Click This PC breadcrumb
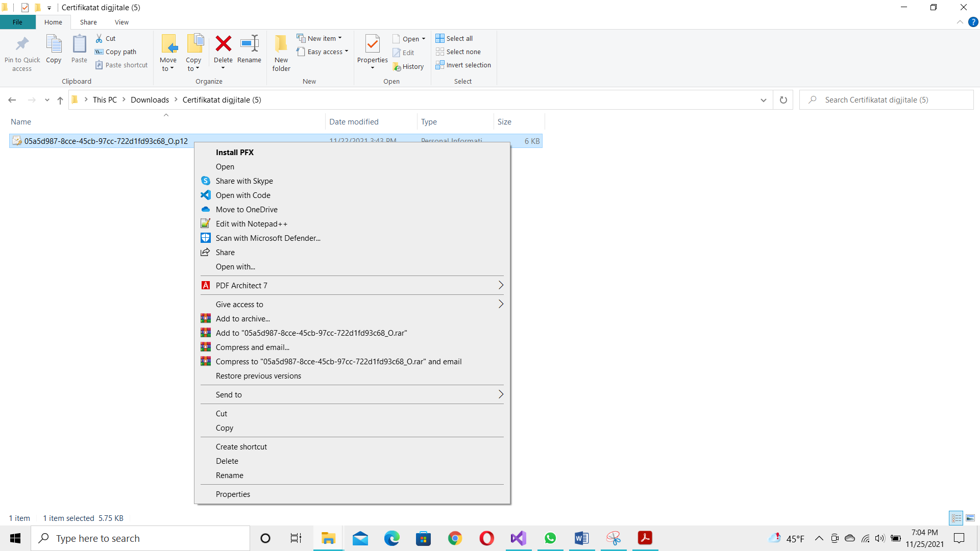The image size is (980, 551). click(105, 100)
